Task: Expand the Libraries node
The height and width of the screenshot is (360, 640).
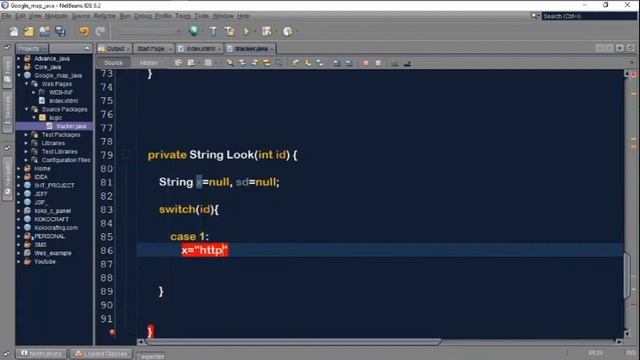Action: [27, 143]
